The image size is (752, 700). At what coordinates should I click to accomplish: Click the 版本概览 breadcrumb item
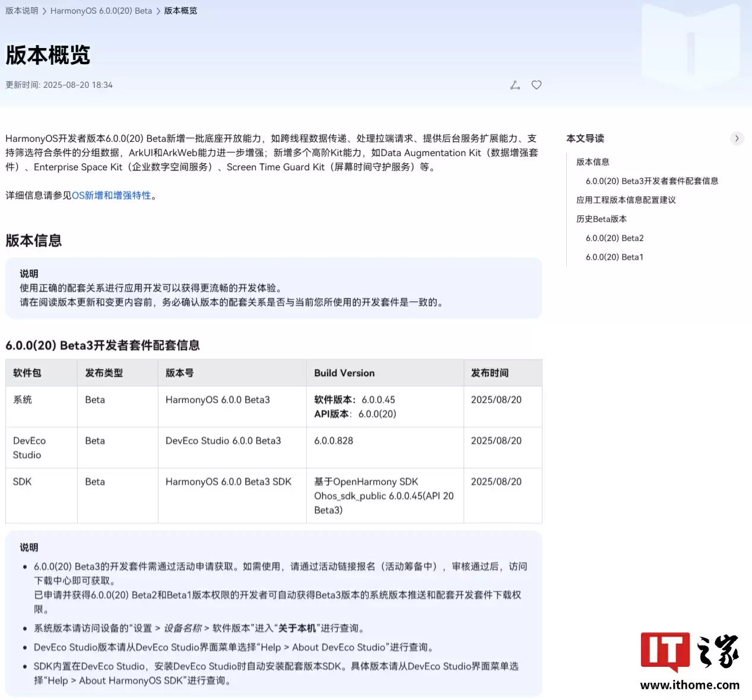[180, 11]
